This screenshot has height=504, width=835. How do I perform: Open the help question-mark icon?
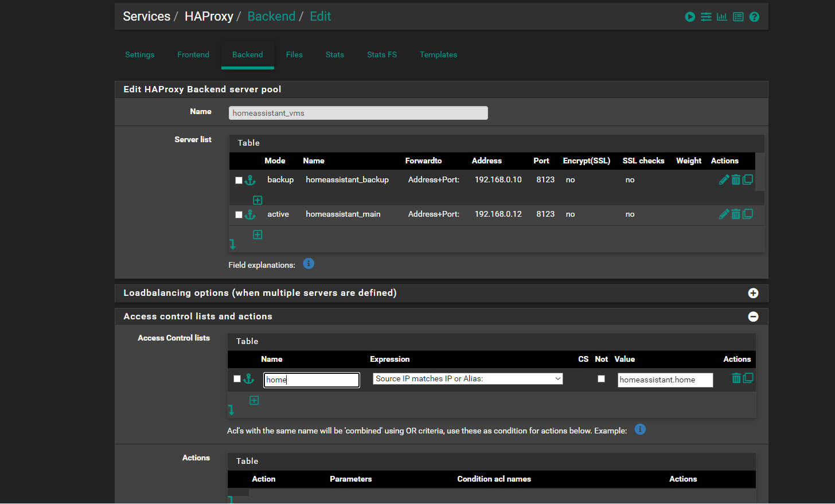point(754,17)
